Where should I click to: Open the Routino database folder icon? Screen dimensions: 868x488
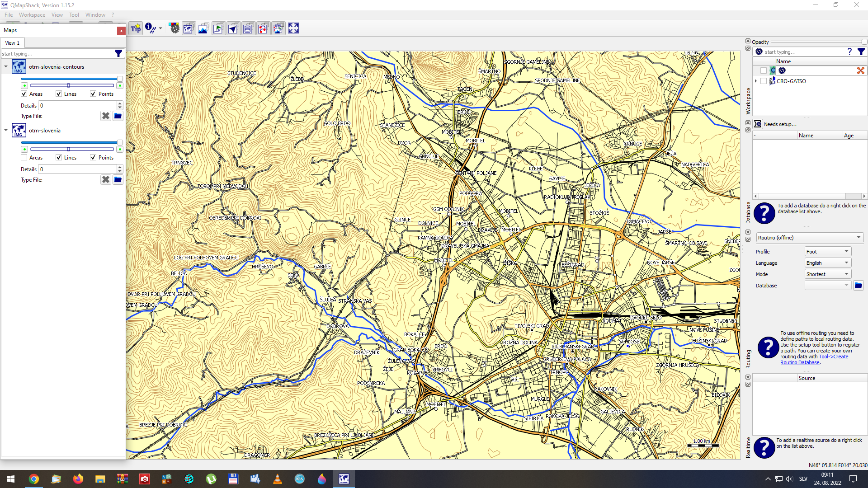click(858, 286)
